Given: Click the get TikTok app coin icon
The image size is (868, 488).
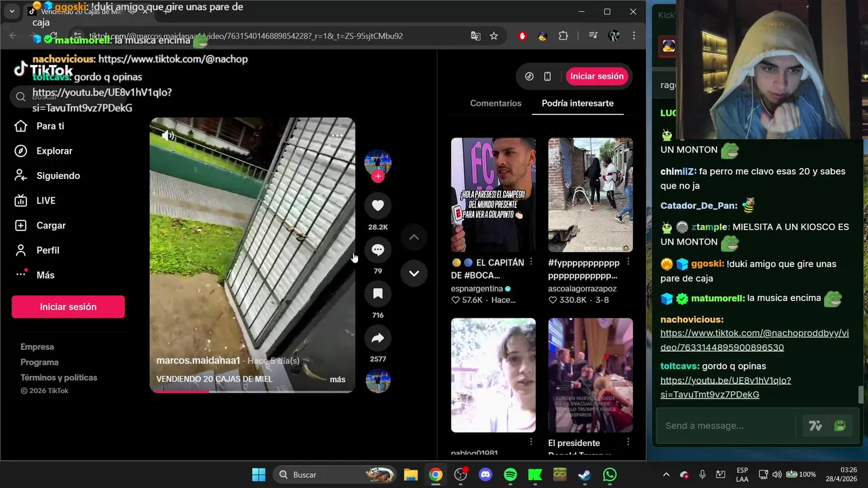Looking at the screenshot, I should tap(530, 77).
